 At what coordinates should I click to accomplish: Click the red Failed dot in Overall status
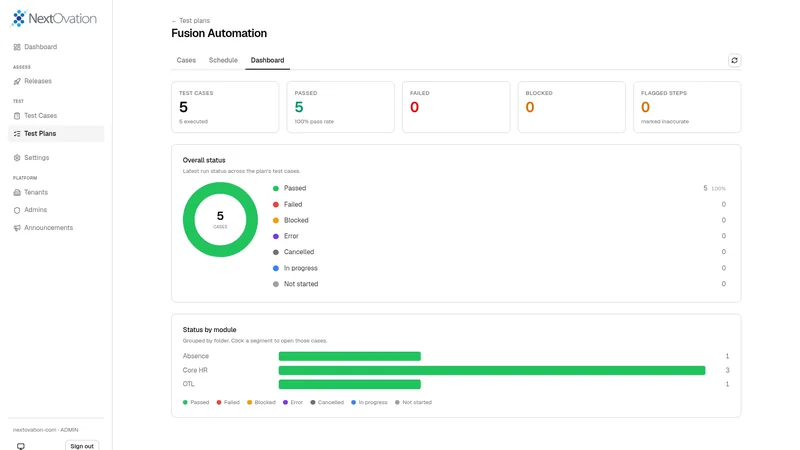(276, 205)
